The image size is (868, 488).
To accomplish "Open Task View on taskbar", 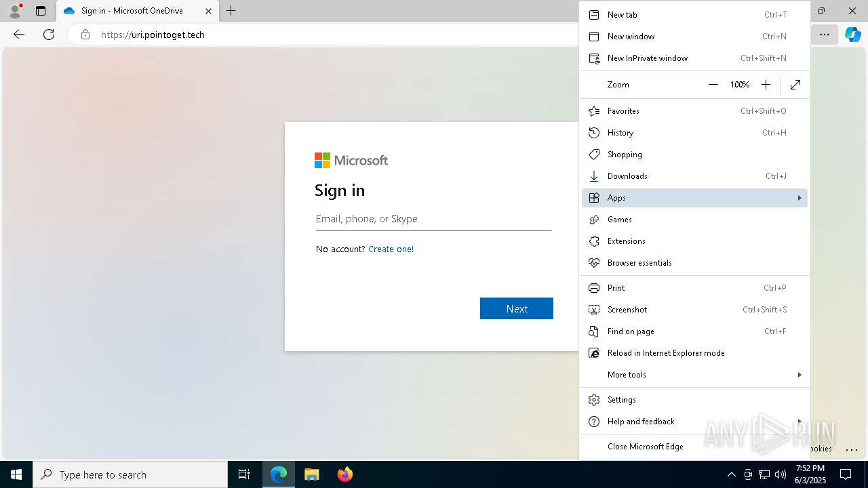I will tap(244, 474).
